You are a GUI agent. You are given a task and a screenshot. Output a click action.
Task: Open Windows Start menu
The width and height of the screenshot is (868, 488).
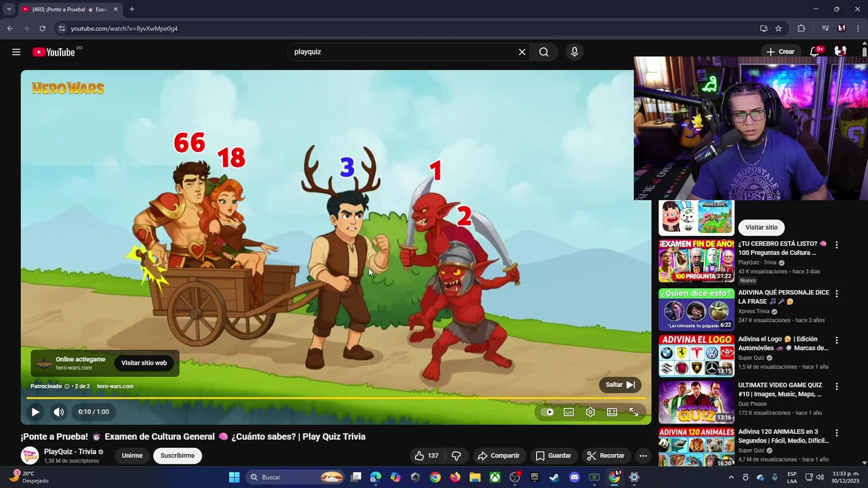[234, 477]
